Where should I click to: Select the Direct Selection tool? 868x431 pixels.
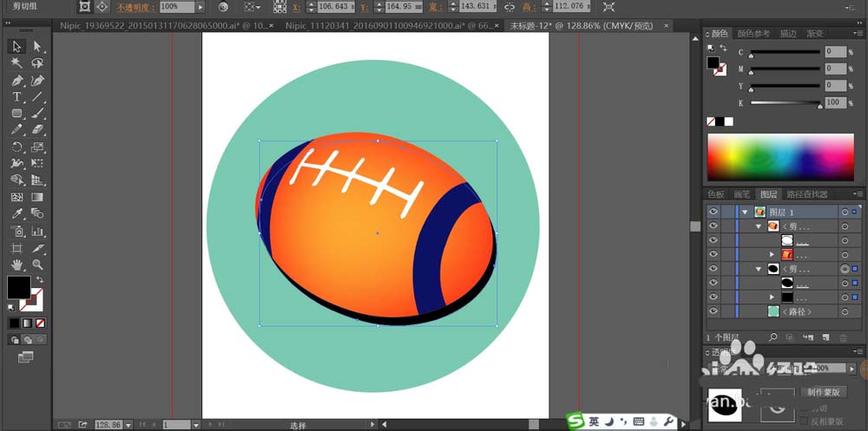point(37,46)
